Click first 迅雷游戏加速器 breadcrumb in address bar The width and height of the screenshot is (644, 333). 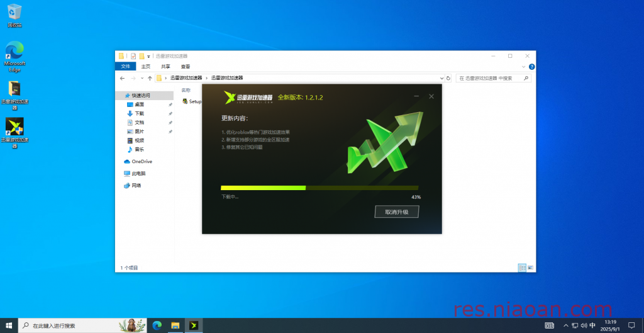point(186,78)
